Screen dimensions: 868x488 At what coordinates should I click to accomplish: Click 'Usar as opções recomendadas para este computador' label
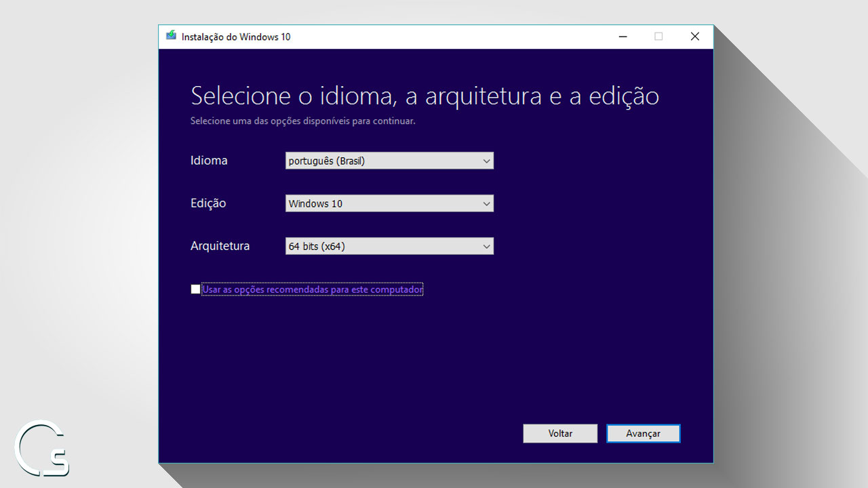tap(313, 289)
